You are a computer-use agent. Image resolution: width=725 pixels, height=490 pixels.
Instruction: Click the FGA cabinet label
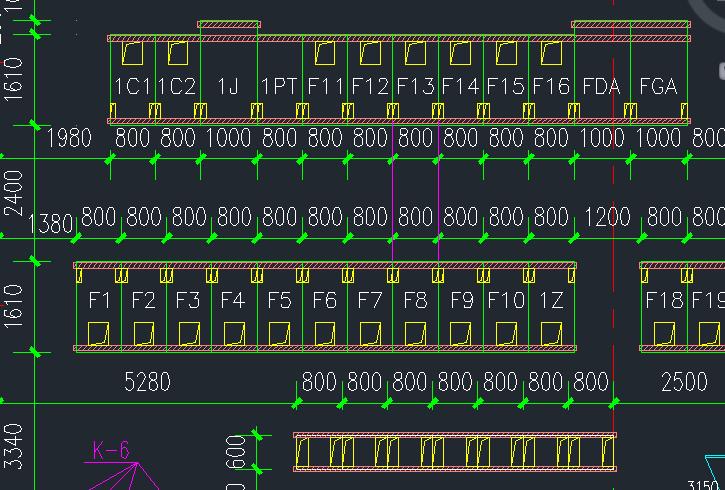[x=657, y=87]
